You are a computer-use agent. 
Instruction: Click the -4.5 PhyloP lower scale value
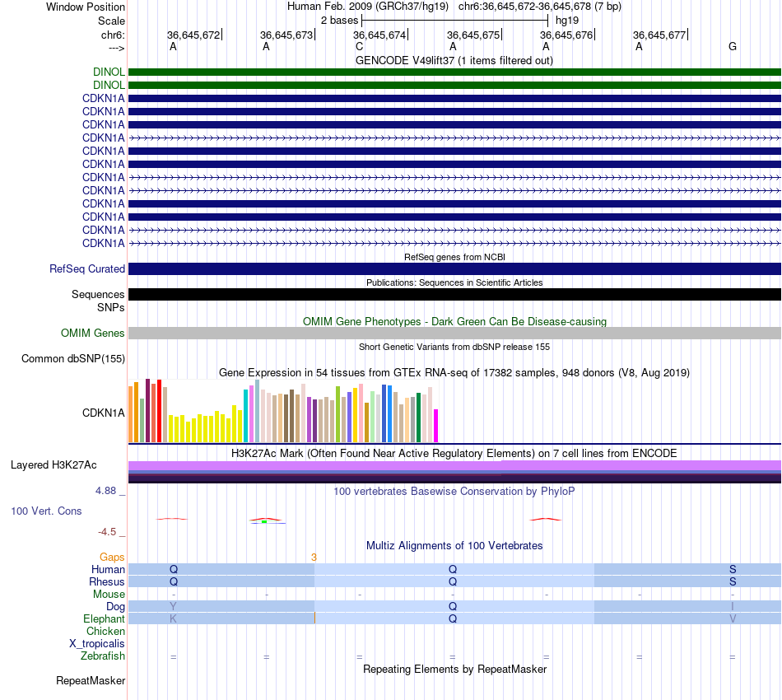point(107,532)
